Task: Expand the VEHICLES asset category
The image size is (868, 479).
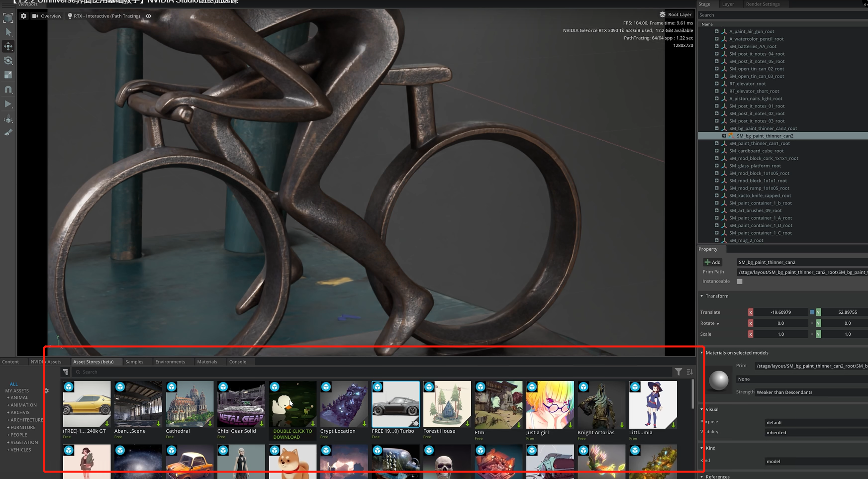Action: click(19, 450)
